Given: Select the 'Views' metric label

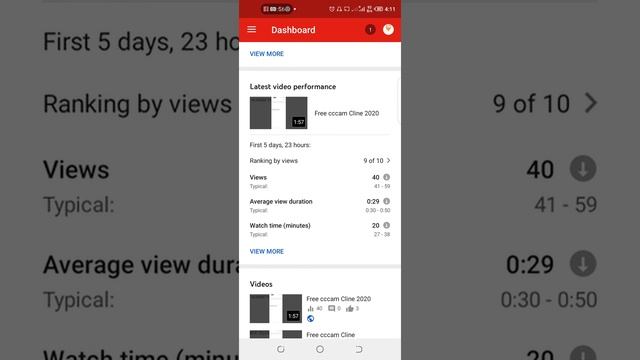Looking at the screenshot, I should [258, 178].
